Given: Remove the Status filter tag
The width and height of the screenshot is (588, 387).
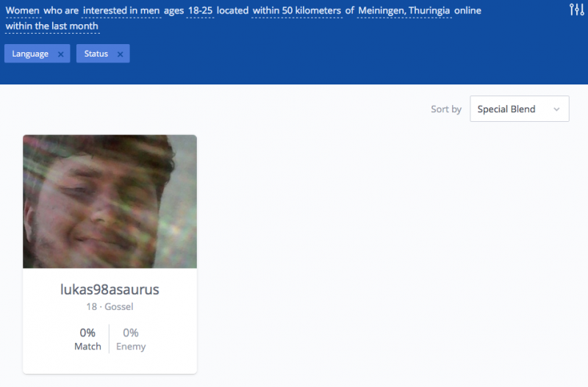Looking at the screenshot, I should pos(120,54).
